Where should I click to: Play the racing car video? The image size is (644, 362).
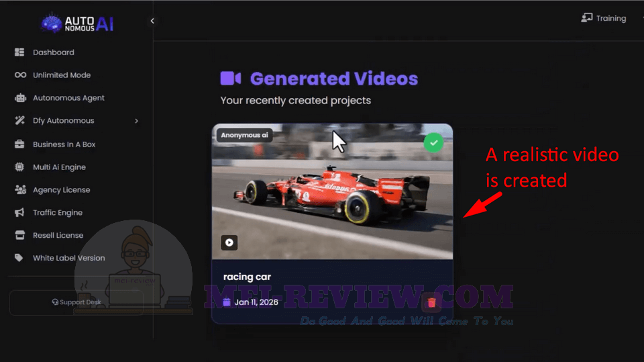coord(229,242)
